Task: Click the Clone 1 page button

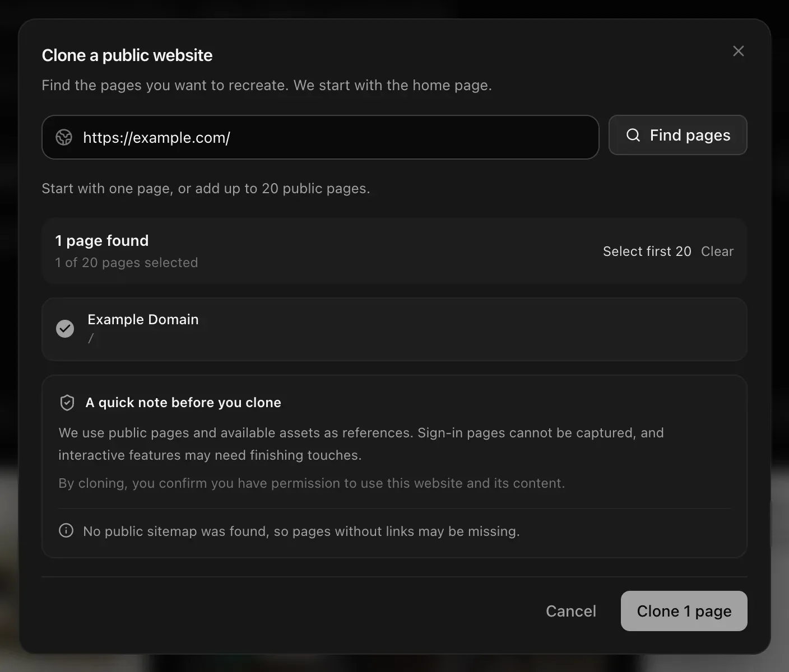Action: [x=684, y=611]
